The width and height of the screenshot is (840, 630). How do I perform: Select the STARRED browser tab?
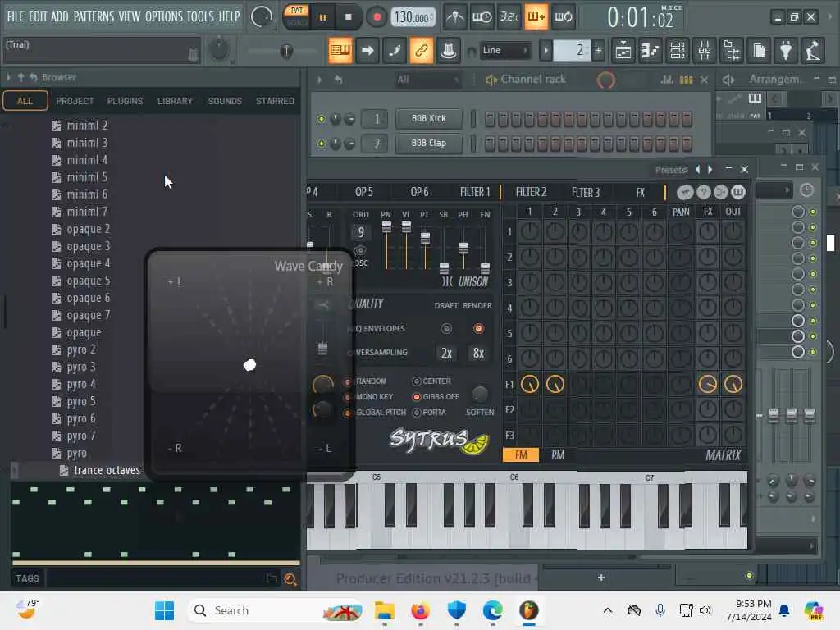[275, 101]
